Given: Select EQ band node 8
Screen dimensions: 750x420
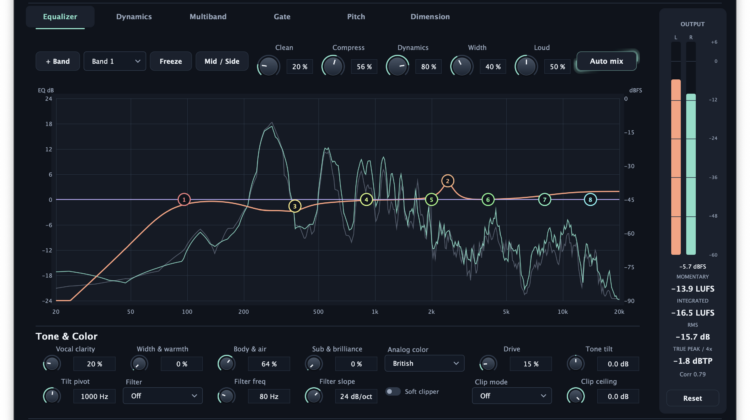Looking at the screenshot, I should coord(590,199).
